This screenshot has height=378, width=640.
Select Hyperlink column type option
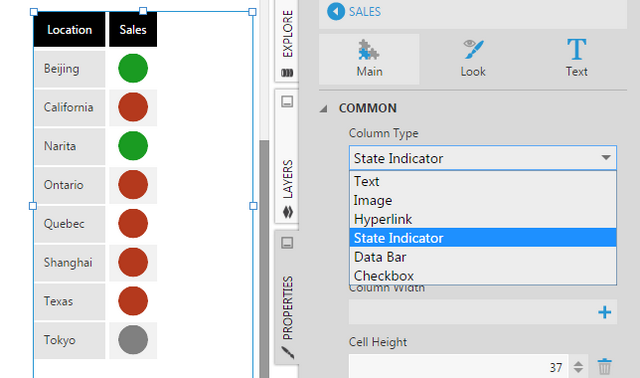(483, 219)
